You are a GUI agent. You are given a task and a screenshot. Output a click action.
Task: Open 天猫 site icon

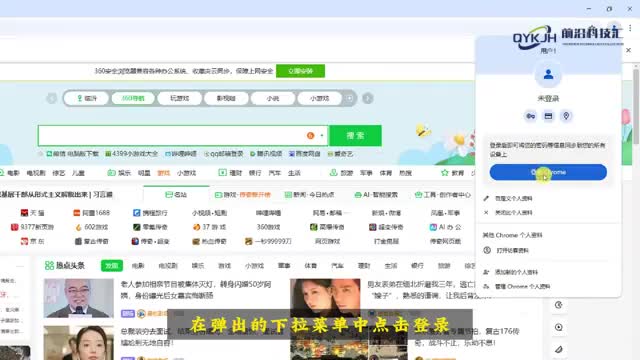point(24,213)
